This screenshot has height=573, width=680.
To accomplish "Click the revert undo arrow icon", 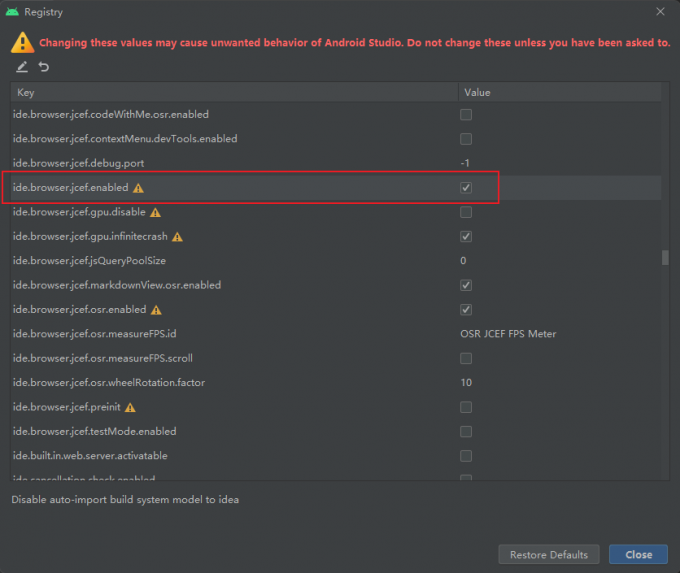I will 44,67.
